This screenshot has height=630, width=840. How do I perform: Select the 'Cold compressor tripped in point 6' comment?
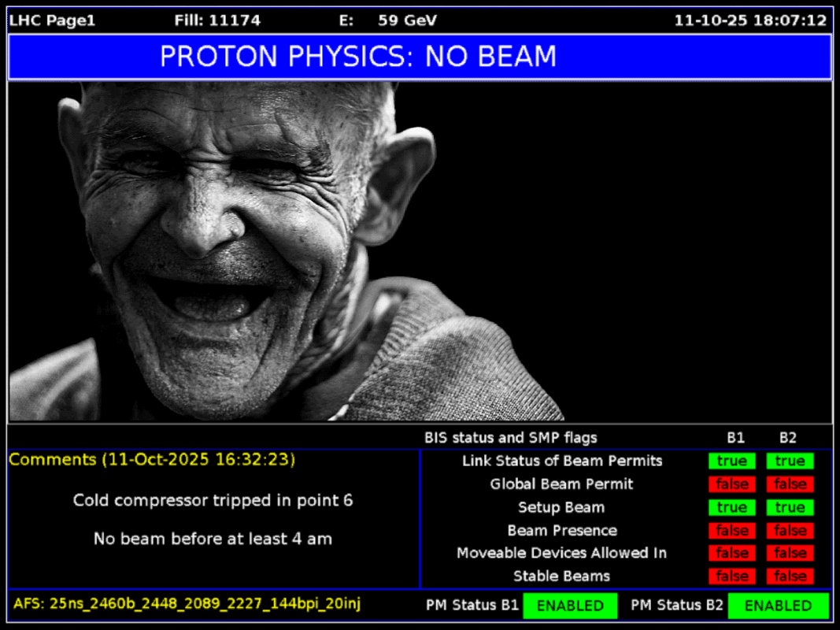pyautogui.click(x=213, y=500)
